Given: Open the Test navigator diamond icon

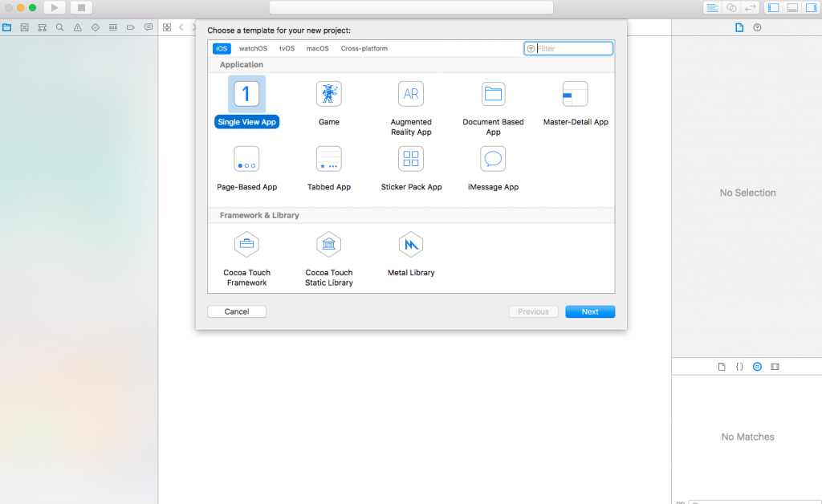Looking at the screenshot, I should coord(96,27).
